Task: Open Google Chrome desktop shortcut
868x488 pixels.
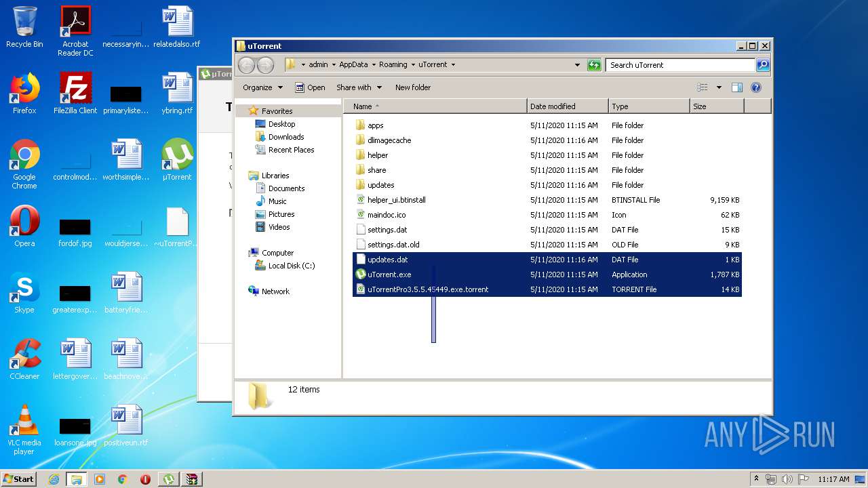Action: pyautogui.click(x=24, y=164)
